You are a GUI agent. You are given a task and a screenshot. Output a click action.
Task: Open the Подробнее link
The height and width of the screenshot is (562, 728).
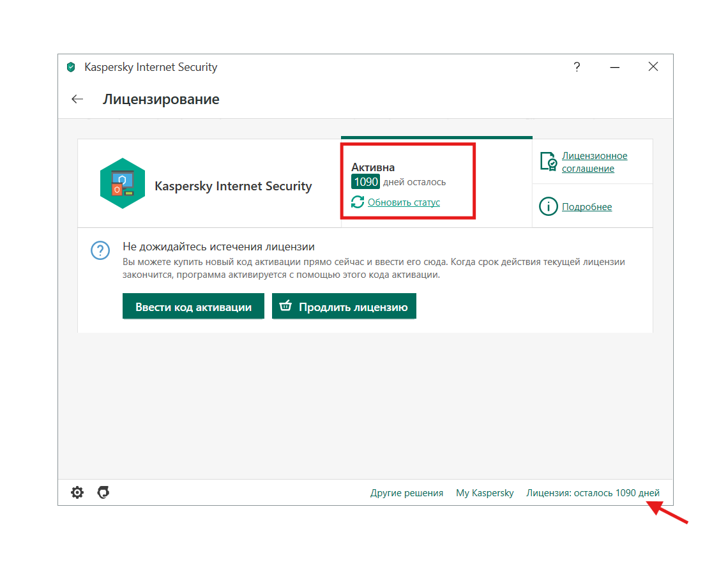coord(586,207)
